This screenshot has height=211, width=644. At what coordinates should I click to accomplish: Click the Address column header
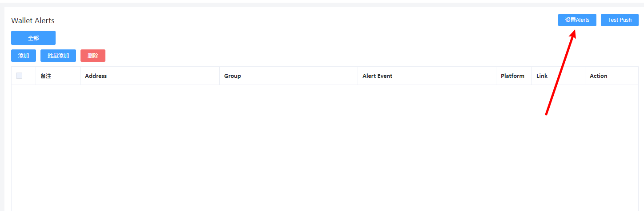click(x=96, y=76)
